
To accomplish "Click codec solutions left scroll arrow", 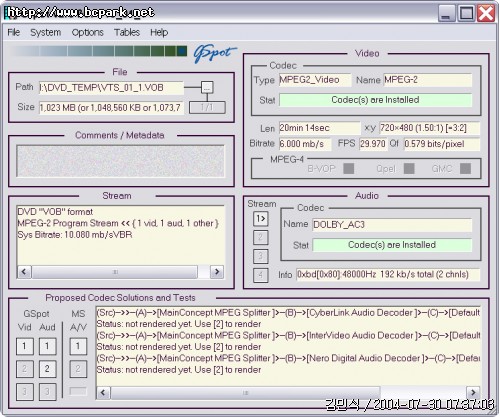I will coord(103,393).
